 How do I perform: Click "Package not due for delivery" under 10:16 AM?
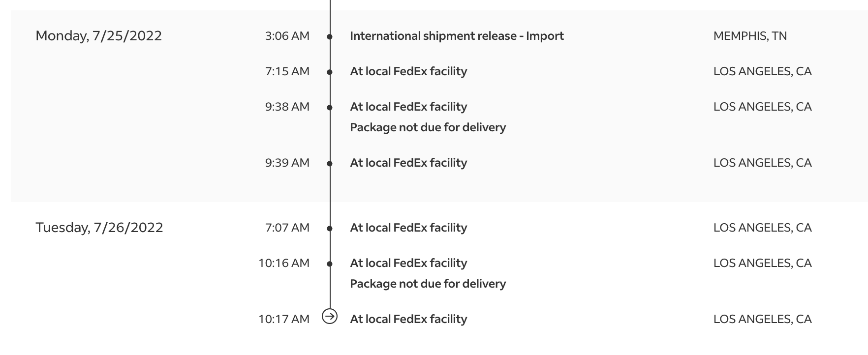pyautogui.click(x=428, y=284)
